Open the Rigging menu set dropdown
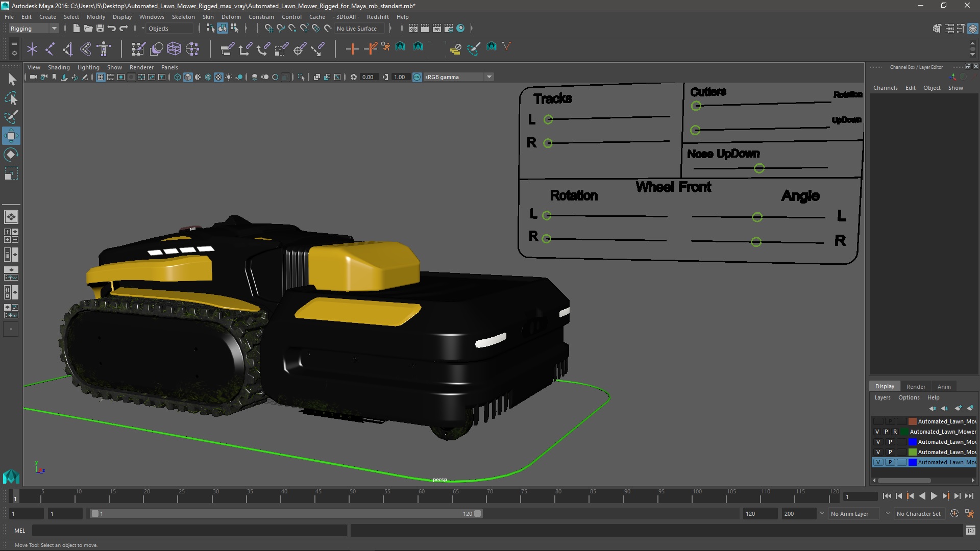Screen dimensions: 980x551 34,29
